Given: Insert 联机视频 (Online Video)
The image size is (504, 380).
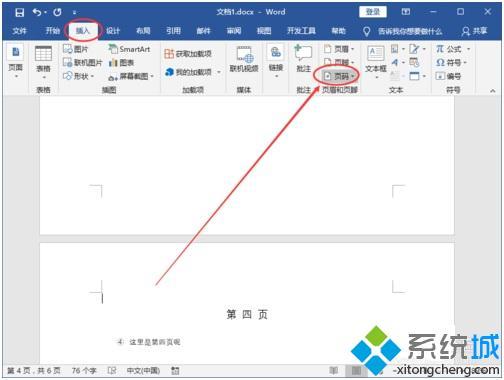Looking at the screenshot, I should 244,59.
